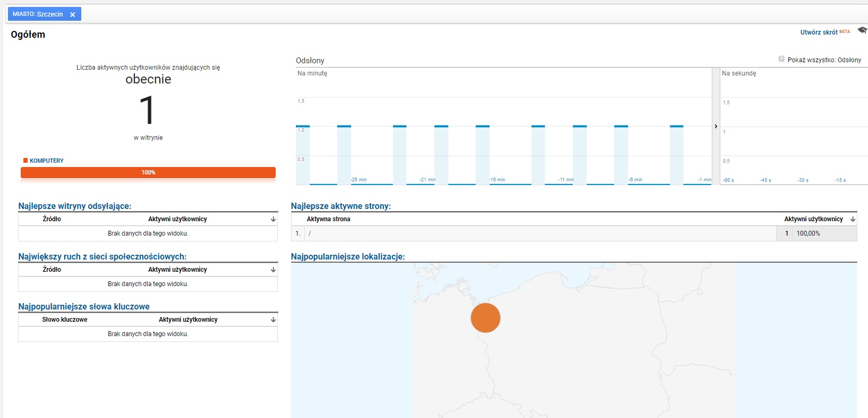Click the "-11 min" axis label

click(566, 180)
